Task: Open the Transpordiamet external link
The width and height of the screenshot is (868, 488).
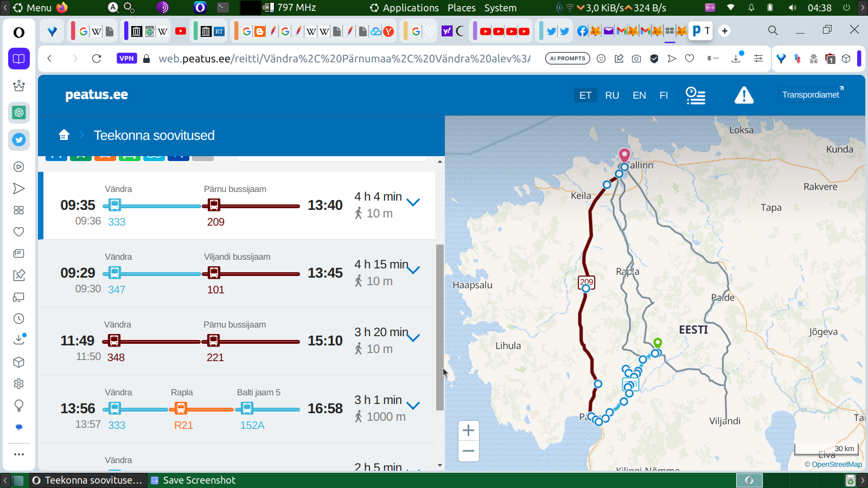Action: [811, 95]
